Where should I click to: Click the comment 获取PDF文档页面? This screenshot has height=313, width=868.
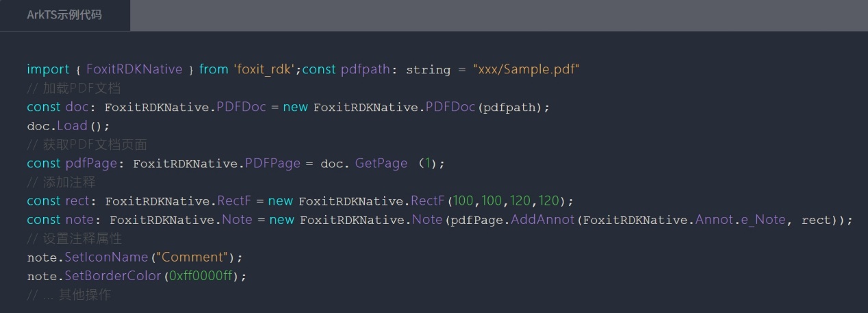[x=87, y=145]
